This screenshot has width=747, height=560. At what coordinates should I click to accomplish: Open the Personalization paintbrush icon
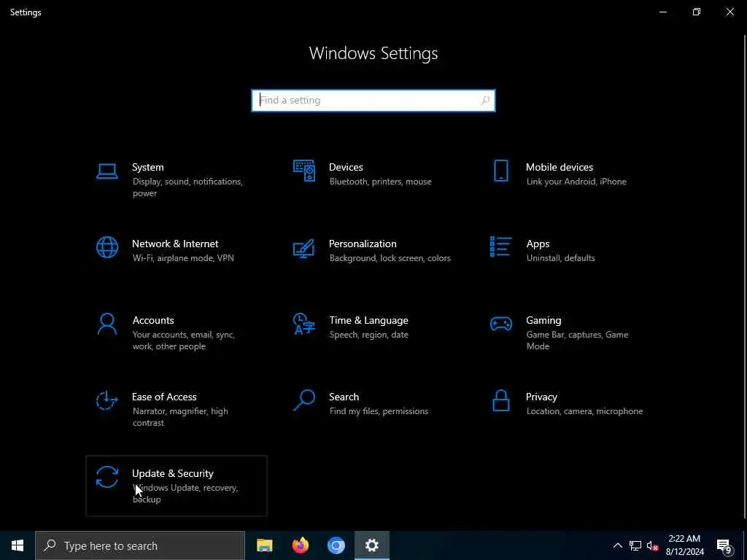pos(304,248)
